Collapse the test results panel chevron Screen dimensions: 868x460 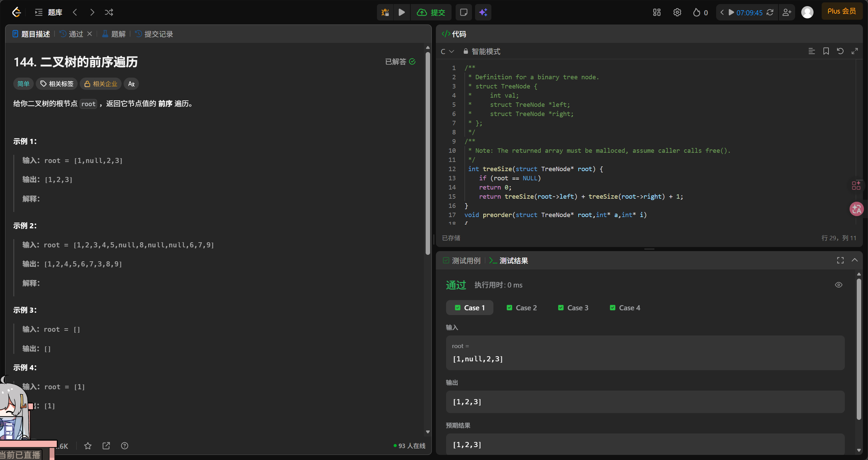[x=854, y=260]
